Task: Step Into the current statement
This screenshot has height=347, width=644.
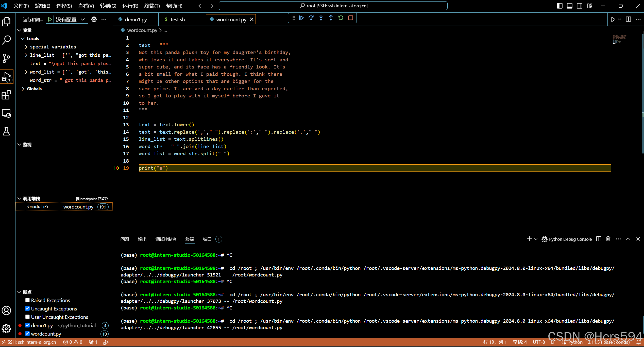Action: [x=321, y=18]
